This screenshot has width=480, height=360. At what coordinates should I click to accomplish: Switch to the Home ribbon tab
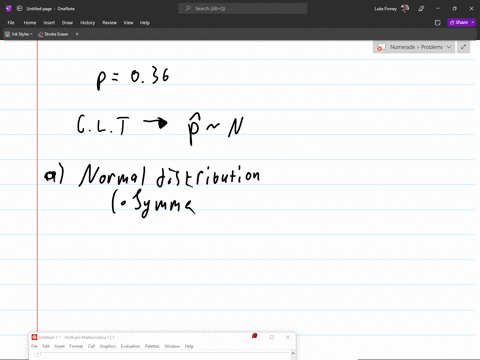[x=30, y=23]
